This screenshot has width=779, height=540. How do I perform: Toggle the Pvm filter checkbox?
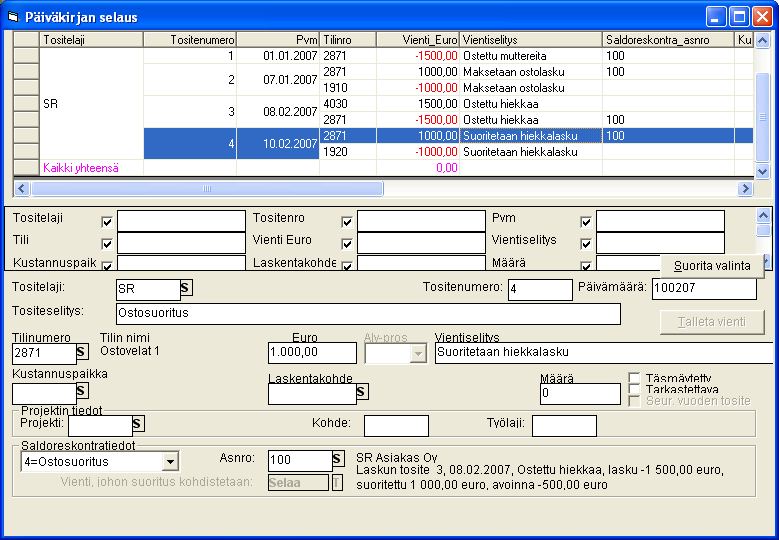(x=586, y=222)
